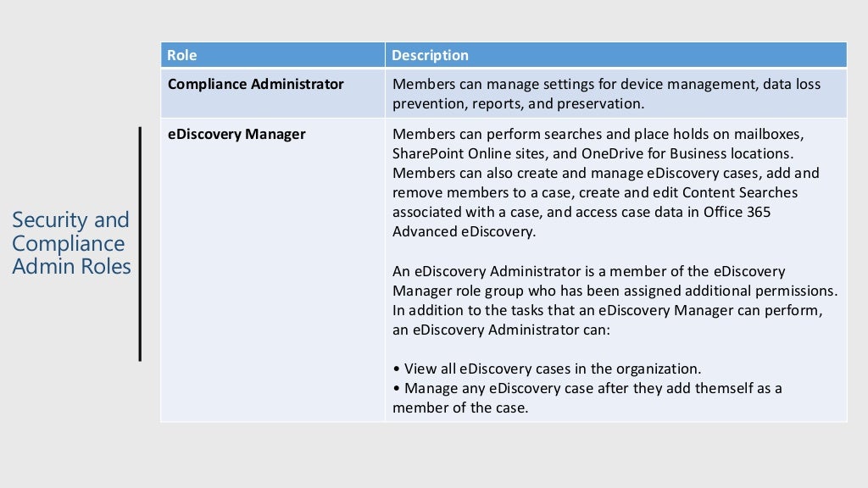Click 'Admin Roles' line of the title
The image size is (868, 488).
[x=71, y=266]
